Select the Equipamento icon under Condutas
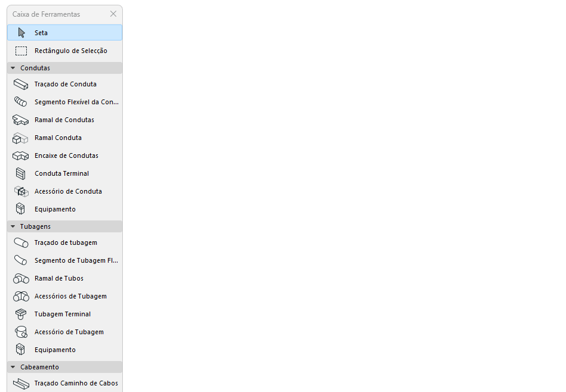Viewport: 566px width, 392px height. [20, 209]
